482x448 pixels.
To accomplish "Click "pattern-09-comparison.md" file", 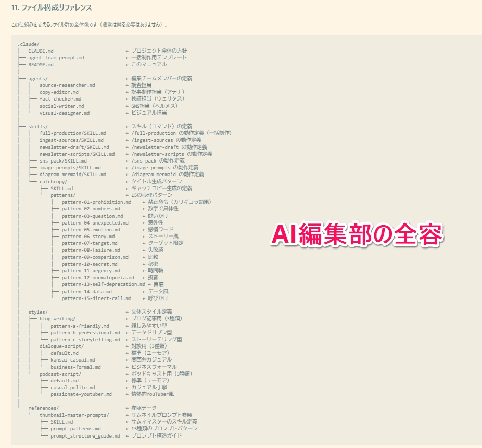I will pos(95,257).
